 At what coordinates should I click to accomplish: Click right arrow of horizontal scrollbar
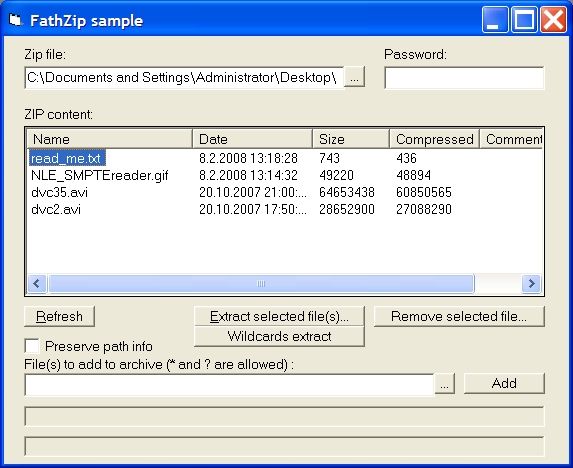(x=531, y=283)
